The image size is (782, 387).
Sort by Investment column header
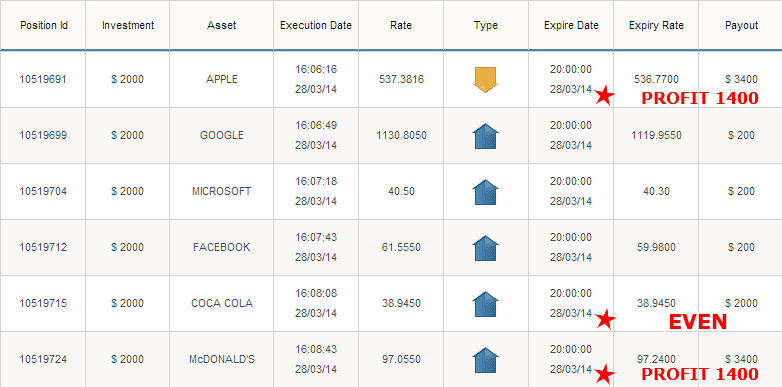click(x=128, y=25)
